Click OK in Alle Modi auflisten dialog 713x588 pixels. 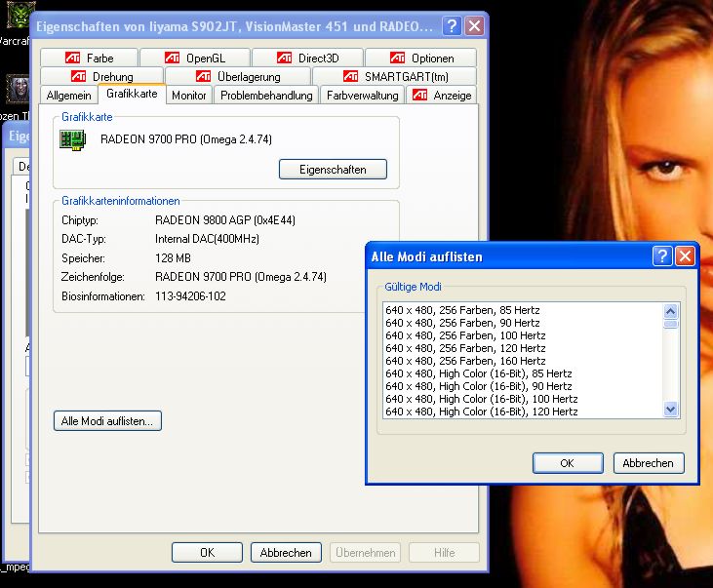568,463
